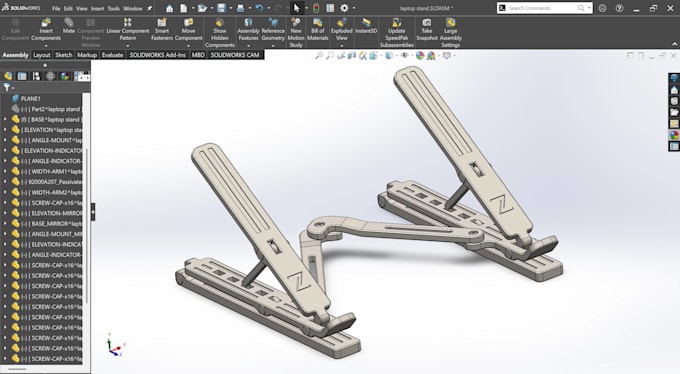Viewport: 680px width, 374px height.
Task: Open the Edit menu
Action: click(x=68, y=8)
